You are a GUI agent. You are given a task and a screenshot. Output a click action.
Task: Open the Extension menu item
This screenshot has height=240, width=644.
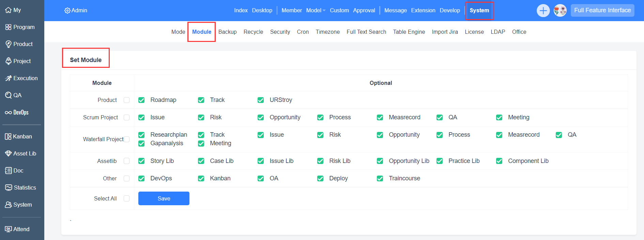pos(423,11)
